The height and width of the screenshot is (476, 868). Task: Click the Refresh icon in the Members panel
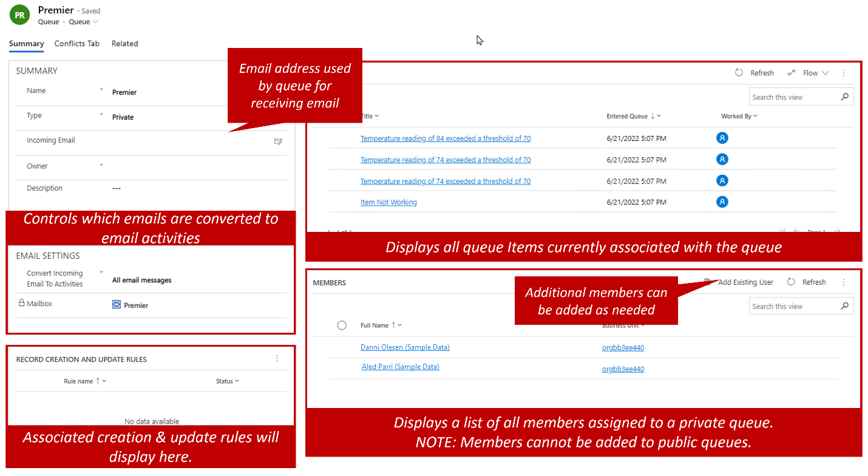(791, 282)
